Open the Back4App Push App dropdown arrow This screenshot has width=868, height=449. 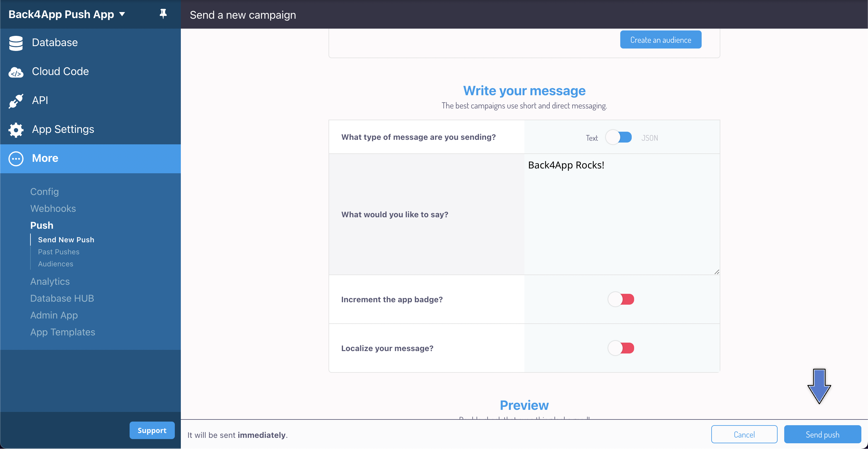click(122, 14)
